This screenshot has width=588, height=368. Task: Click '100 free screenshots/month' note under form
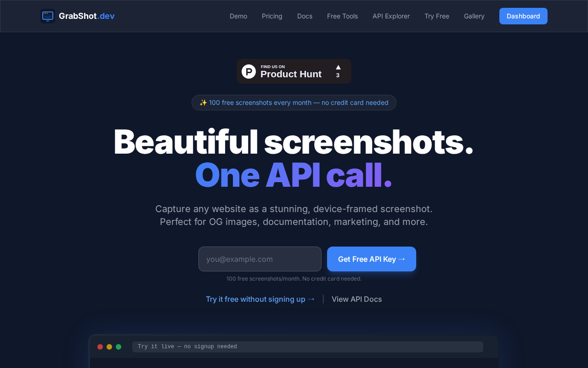coord(294,279)
